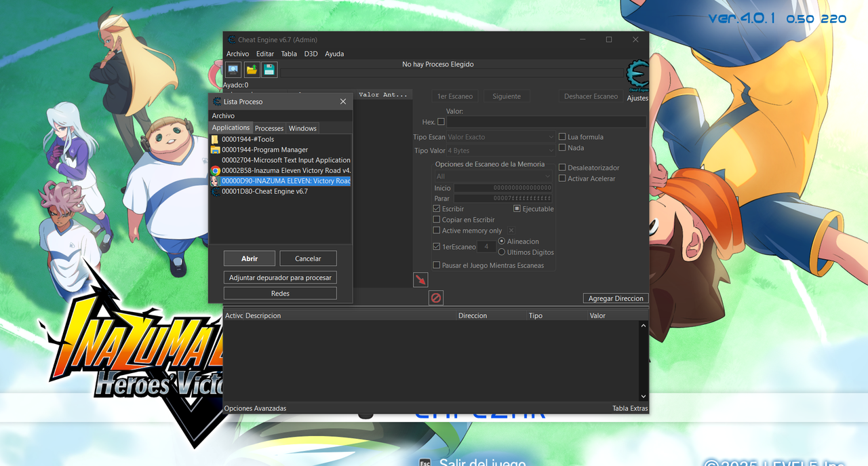Open the Tipo Valor dropdown

500,151
